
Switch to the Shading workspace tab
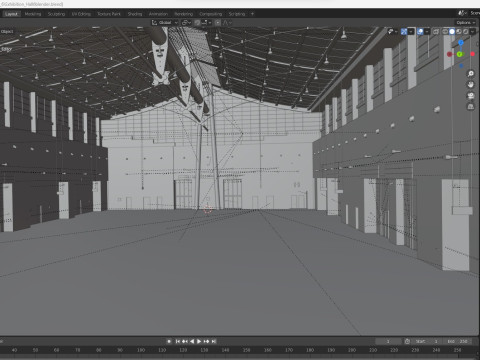click(x=135, y=14)
